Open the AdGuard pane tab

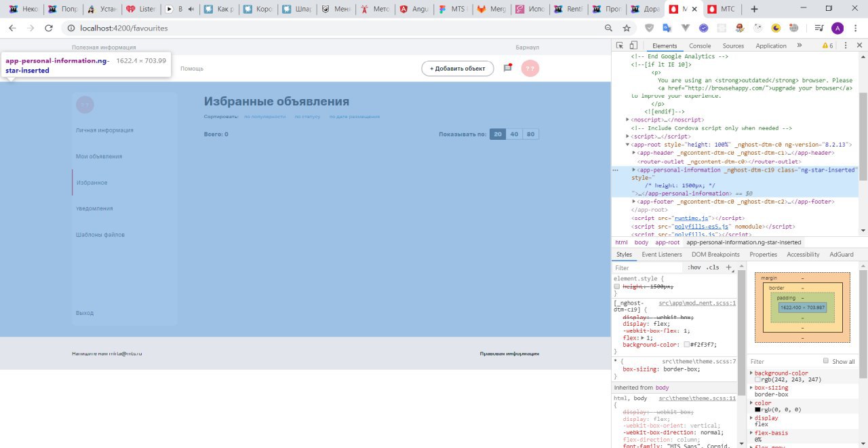click(842, 255)
